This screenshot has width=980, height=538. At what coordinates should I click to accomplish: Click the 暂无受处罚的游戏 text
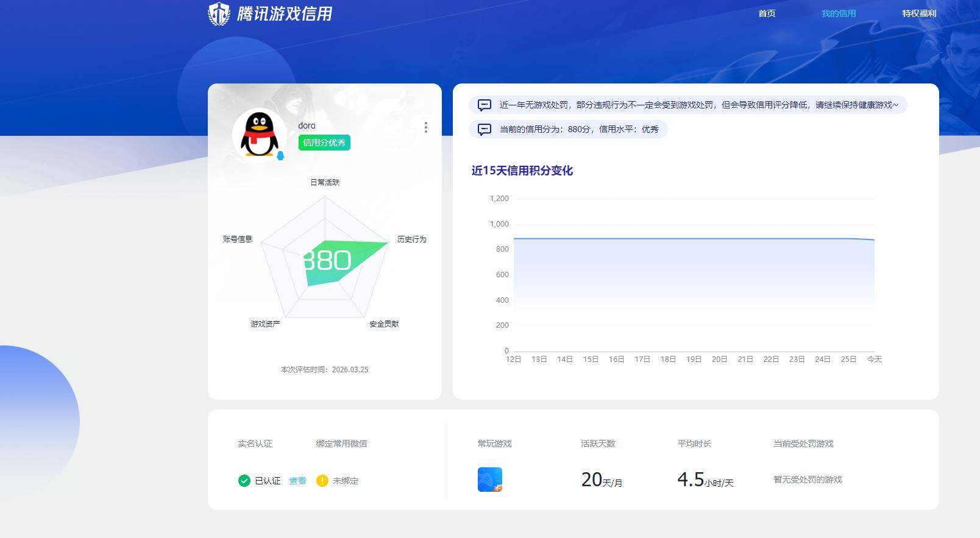click(x=808, y=480)
